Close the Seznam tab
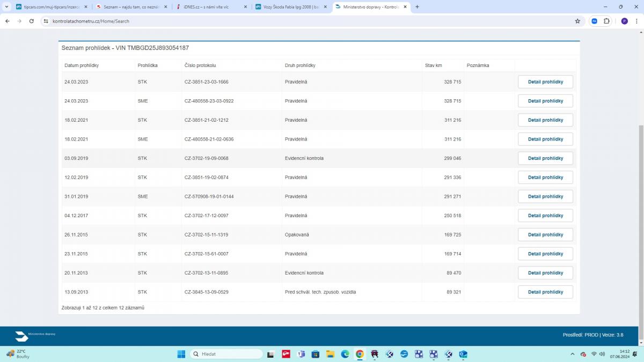The width and height of the screenshot is (644, 362). pyautogui.click(x=165, y=7)
